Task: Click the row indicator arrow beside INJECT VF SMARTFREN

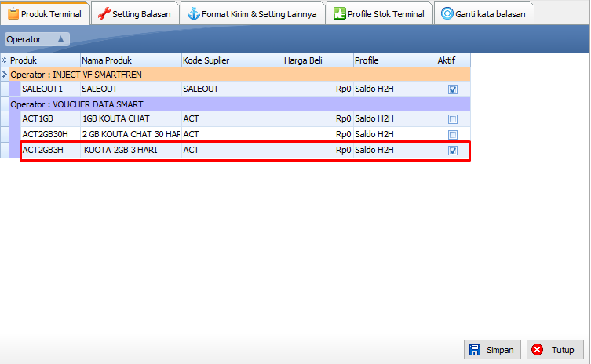Action: 5,75
